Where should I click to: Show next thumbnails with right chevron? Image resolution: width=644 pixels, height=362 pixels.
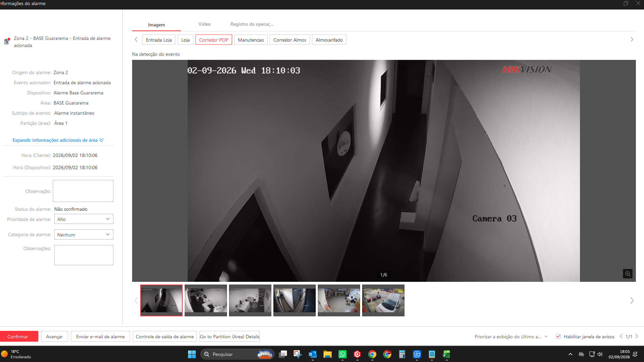tap(631, 300)
